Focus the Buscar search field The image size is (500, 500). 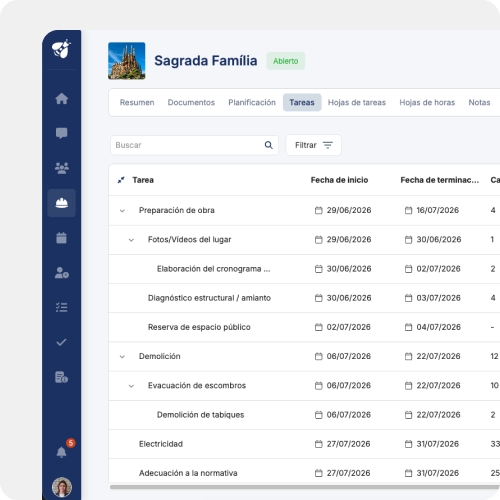coord(194,145)
